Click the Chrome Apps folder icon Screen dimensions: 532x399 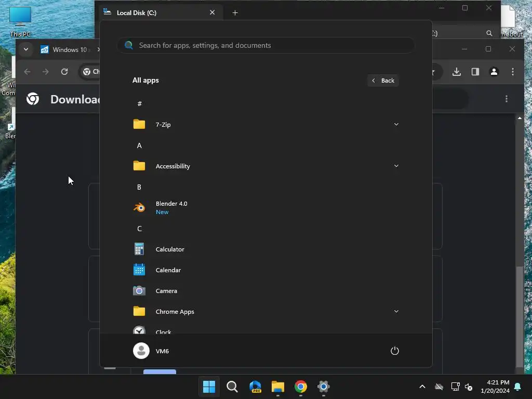(139, 312)
